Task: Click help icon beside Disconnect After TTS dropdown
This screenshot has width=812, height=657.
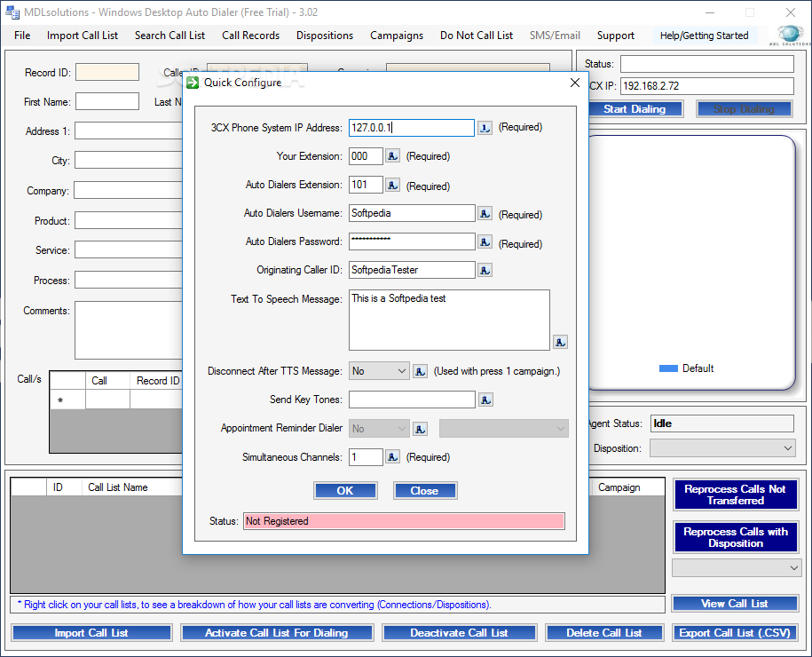Action: pos(420,371)
